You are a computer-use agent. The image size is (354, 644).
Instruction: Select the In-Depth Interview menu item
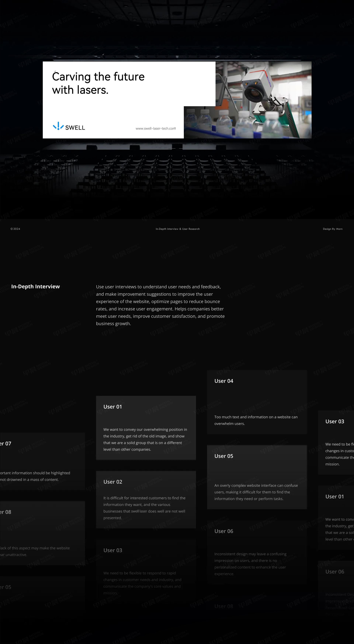coord(177,228)
